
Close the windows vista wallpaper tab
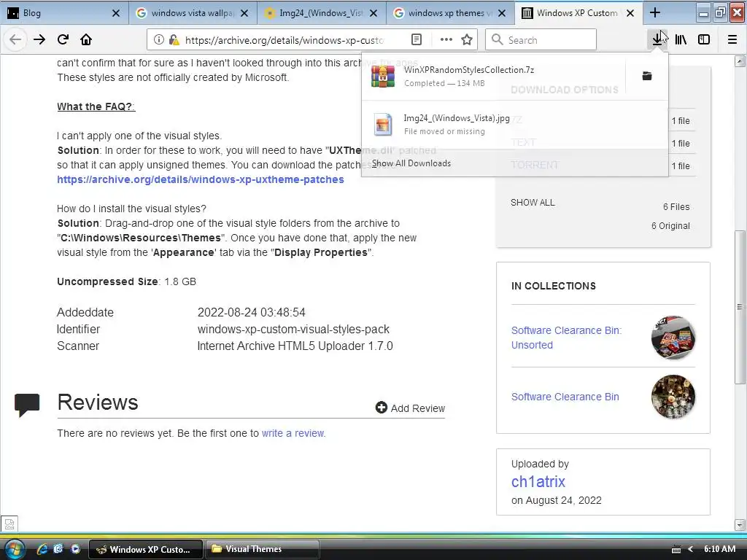tap(244, 13)
